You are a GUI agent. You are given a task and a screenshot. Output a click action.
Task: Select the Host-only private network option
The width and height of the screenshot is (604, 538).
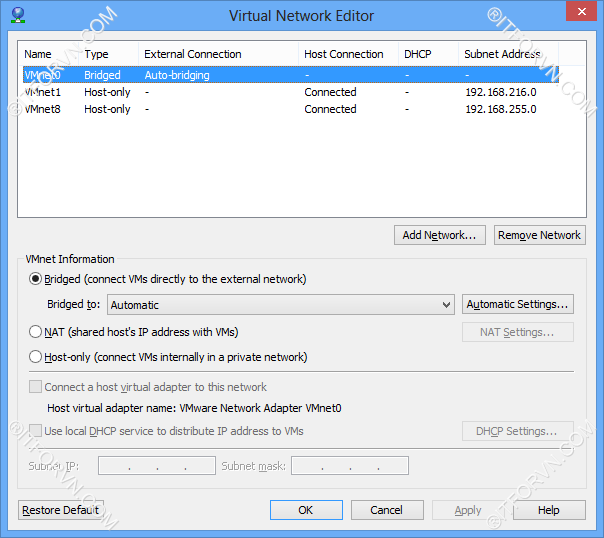point(37,357)
